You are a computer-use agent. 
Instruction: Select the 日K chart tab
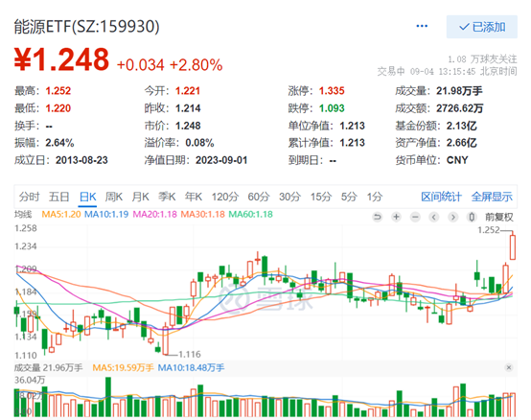(88, 197)
